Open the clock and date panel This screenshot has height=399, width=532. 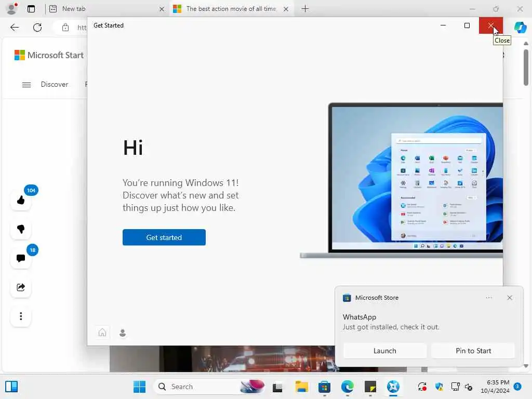click(495, 387)
